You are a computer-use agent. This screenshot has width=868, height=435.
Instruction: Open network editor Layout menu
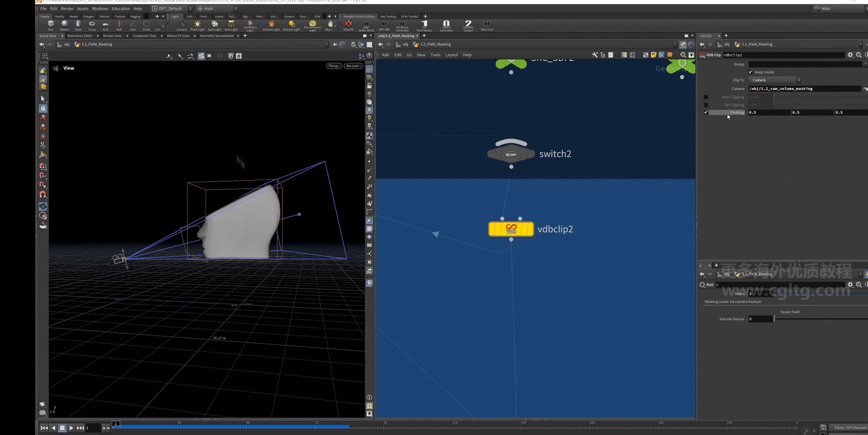451,55
